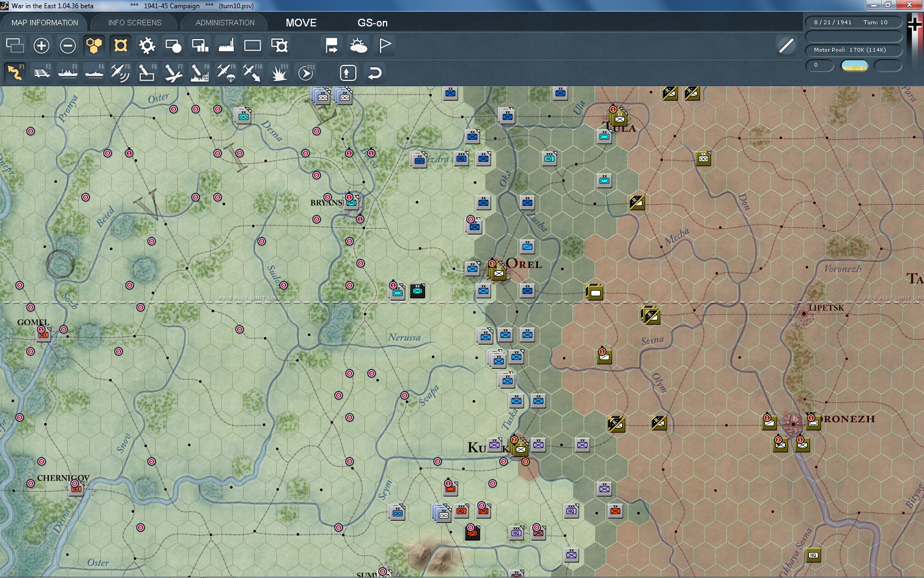
Task: Toggle the highlighted unit counter display
Action: 120,45
